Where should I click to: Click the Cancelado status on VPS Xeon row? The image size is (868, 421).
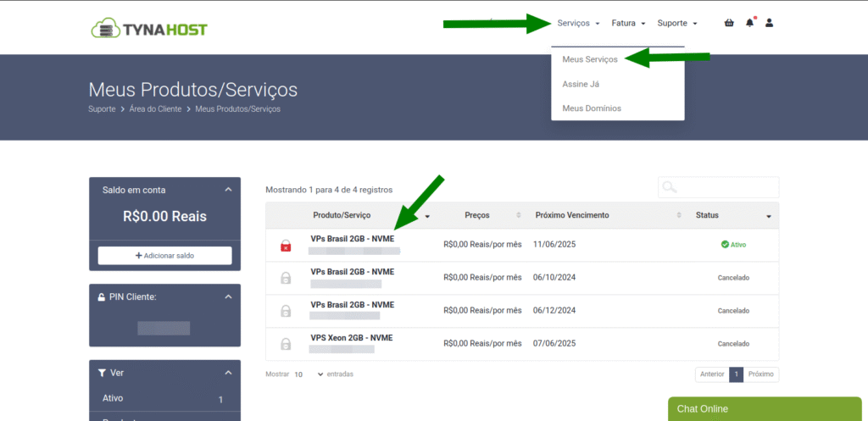click(733, 344)
